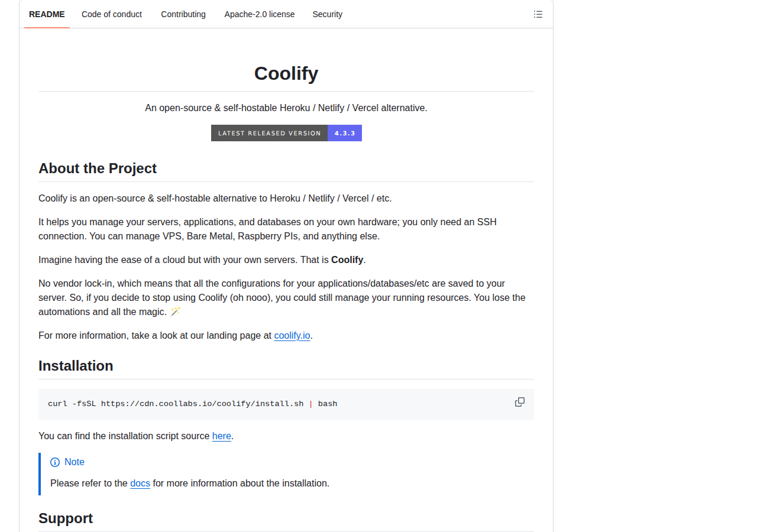Image resolution: width=757 pixels, height=532 pixels.
Task: Open the Contributing tab
Action: point(183,14)
